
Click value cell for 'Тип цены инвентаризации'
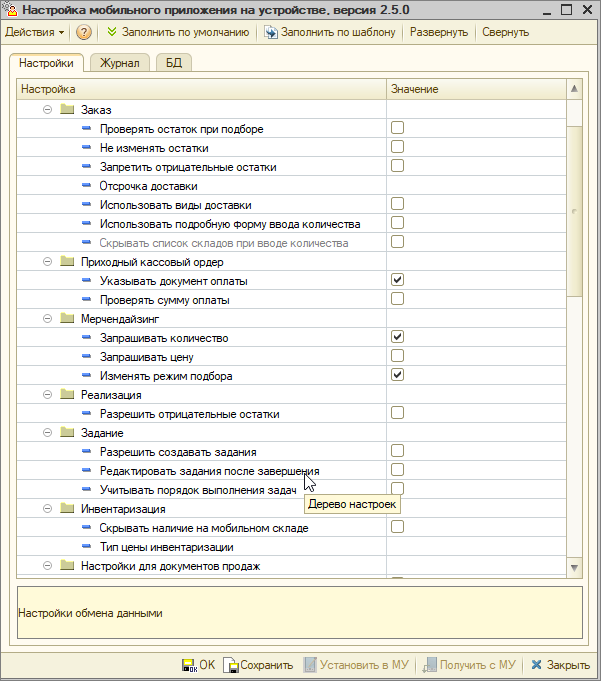coord(476,546)
